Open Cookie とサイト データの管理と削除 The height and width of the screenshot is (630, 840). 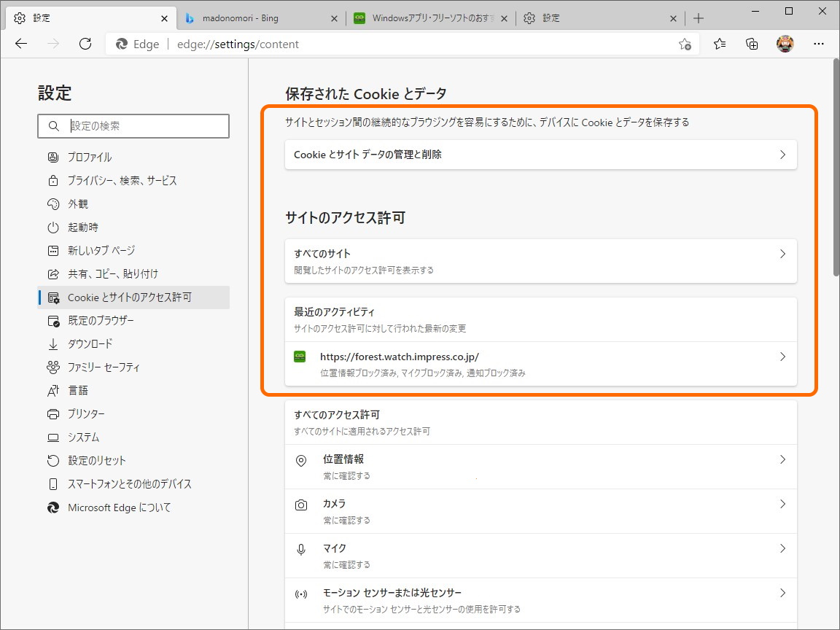tap(540, 155)
